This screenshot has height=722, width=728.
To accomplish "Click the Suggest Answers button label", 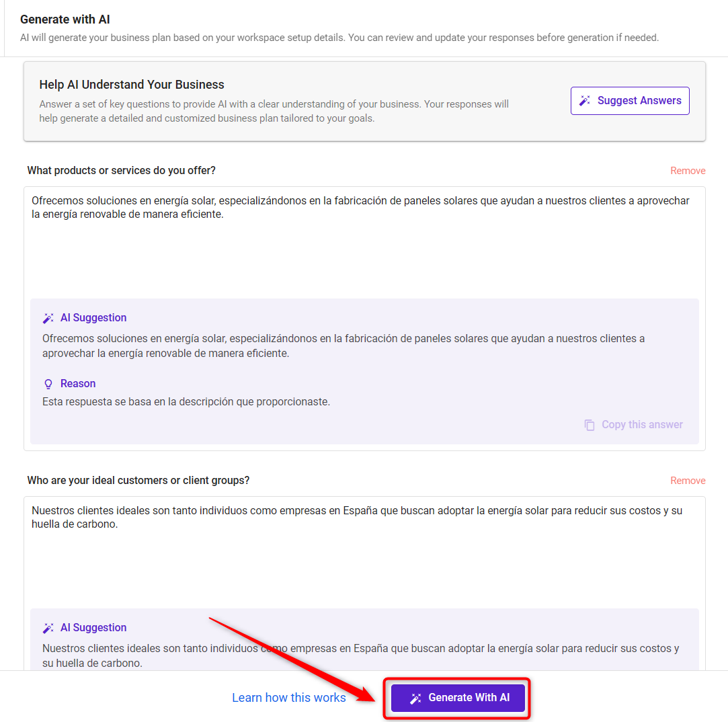I will pos(639,100).
